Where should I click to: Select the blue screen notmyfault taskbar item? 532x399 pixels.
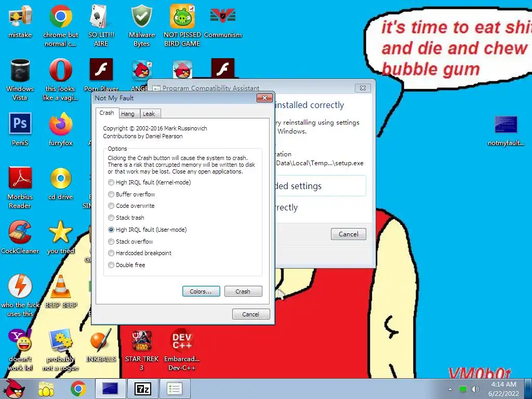[110, 389]
